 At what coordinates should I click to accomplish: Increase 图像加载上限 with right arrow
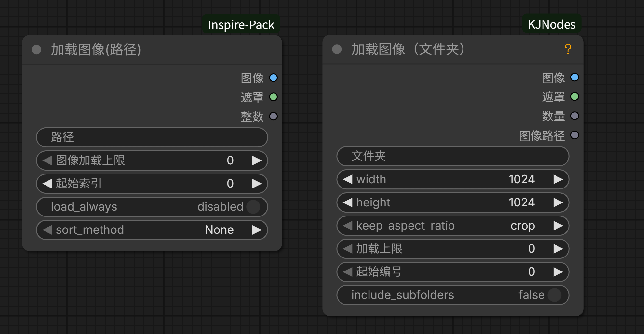click(x=257, y=160)
